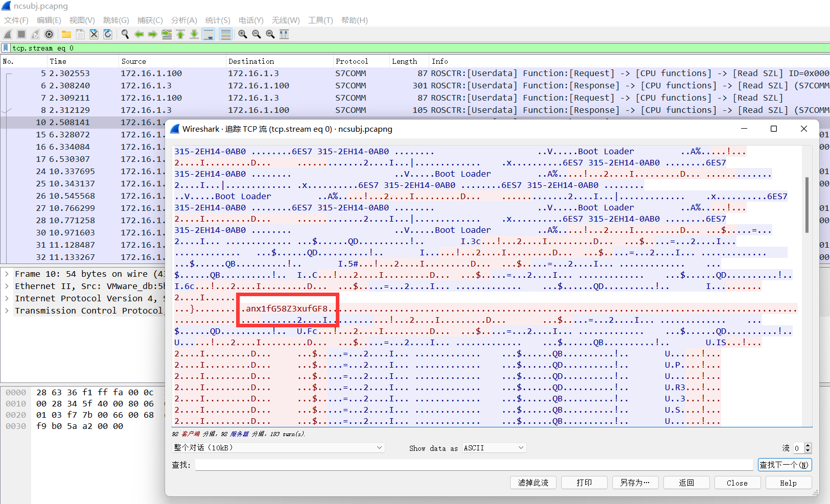The height and width of the screenshot is (504, 830).
Task: Sort packet list by Destination column
Action: pos(279,61)
